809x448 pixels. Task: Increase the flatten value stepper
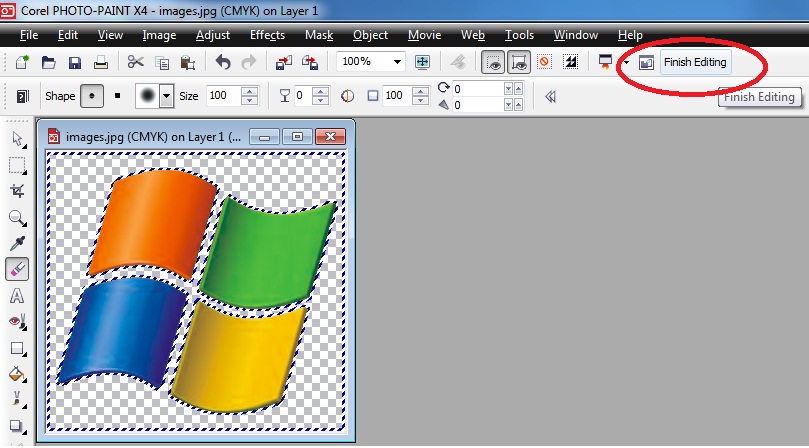420,91
